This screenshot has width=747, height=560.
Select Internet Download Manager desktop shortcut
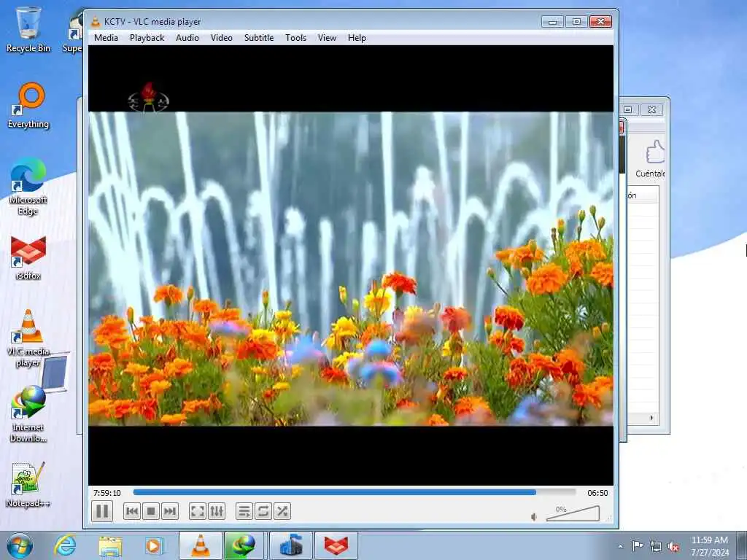click(28, 414)
